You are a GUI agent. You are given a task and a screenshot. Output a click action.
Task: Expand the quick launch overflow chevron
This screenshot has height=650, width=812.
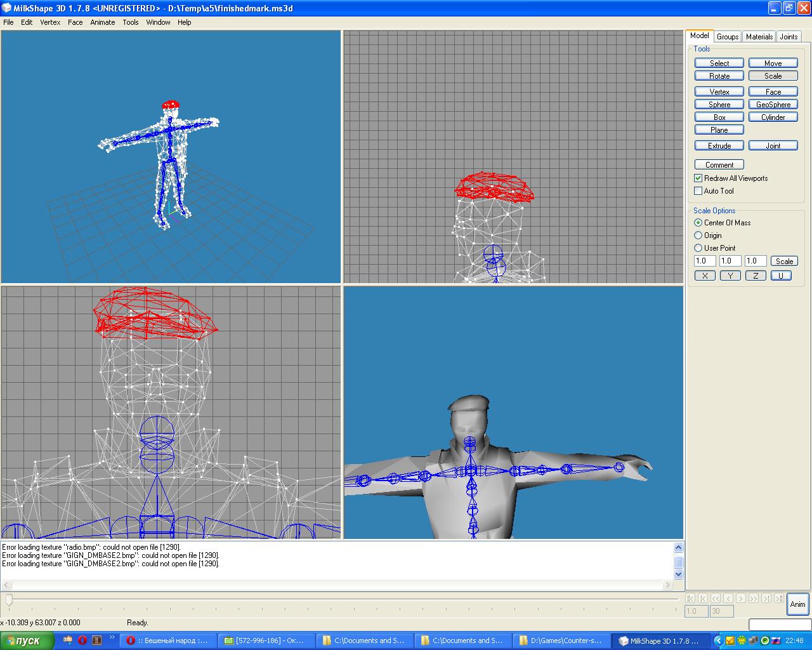click(x=112, y=637)
